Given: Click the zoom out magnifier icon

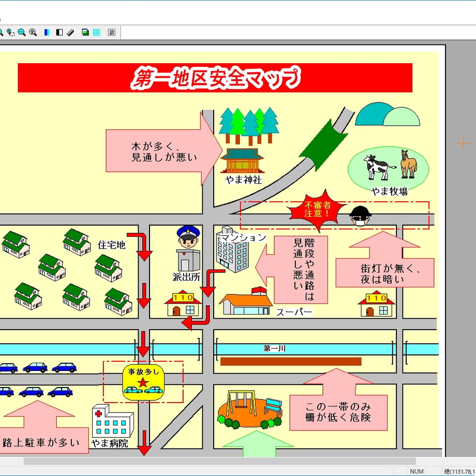Looking at the screenshot, I should pyautogui.click(x=22, y=32).
